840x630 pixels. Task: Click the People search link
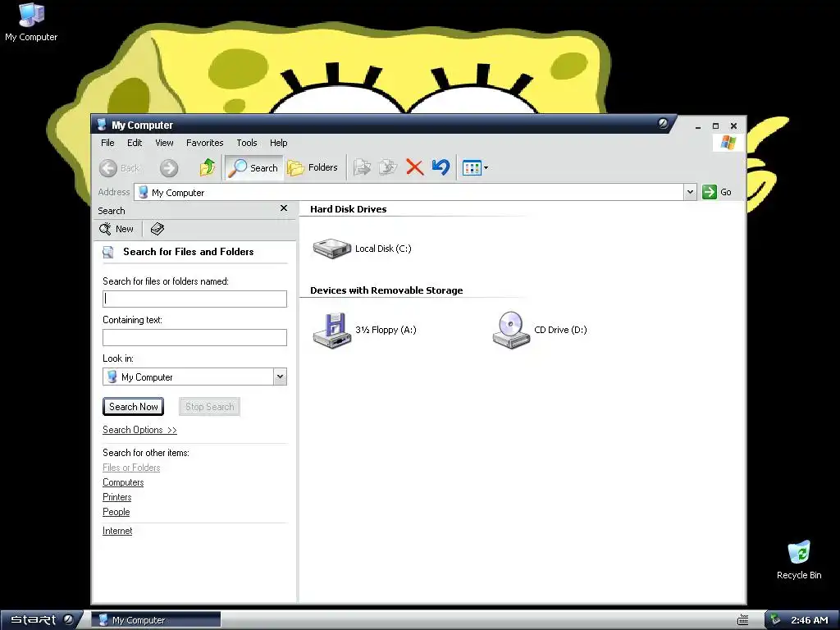click(x=116, y=512)
